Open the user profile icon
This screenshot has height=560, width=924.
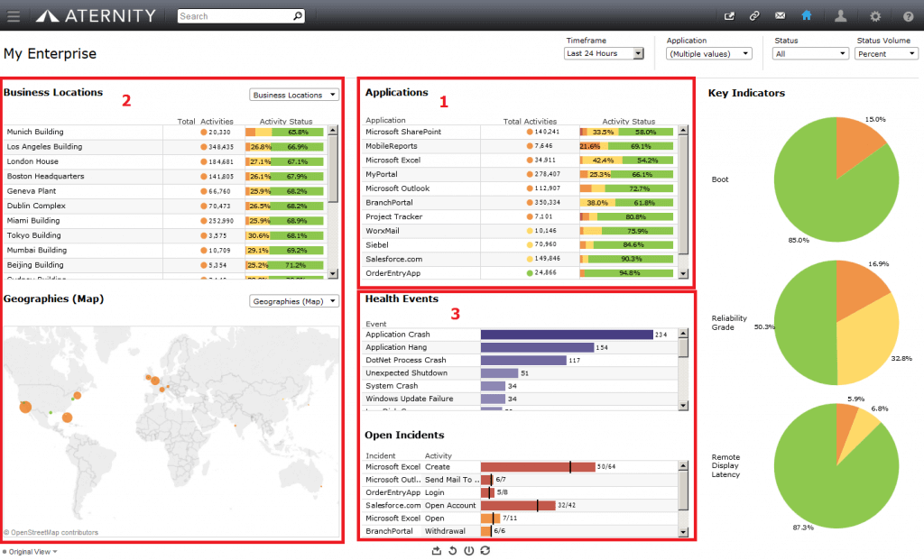(x=841, y=16)
